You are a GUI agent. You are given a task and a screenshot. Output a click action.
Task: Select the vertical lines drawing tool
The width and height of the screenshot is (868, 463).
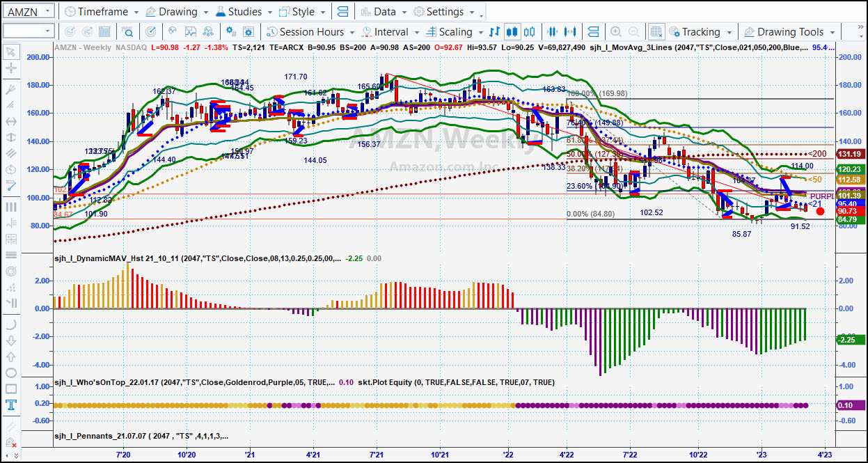click(x=11, y=207)
